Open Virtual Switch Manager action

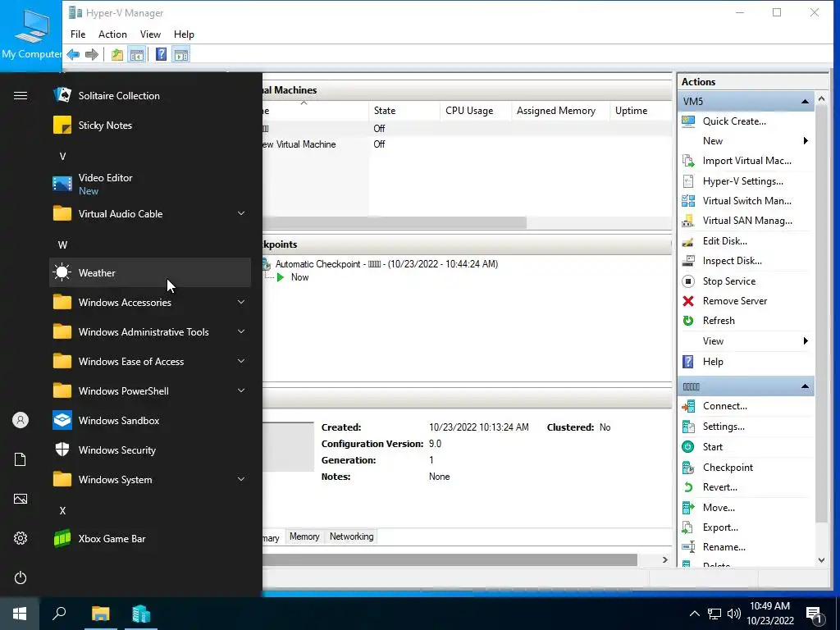coord(746,201)
